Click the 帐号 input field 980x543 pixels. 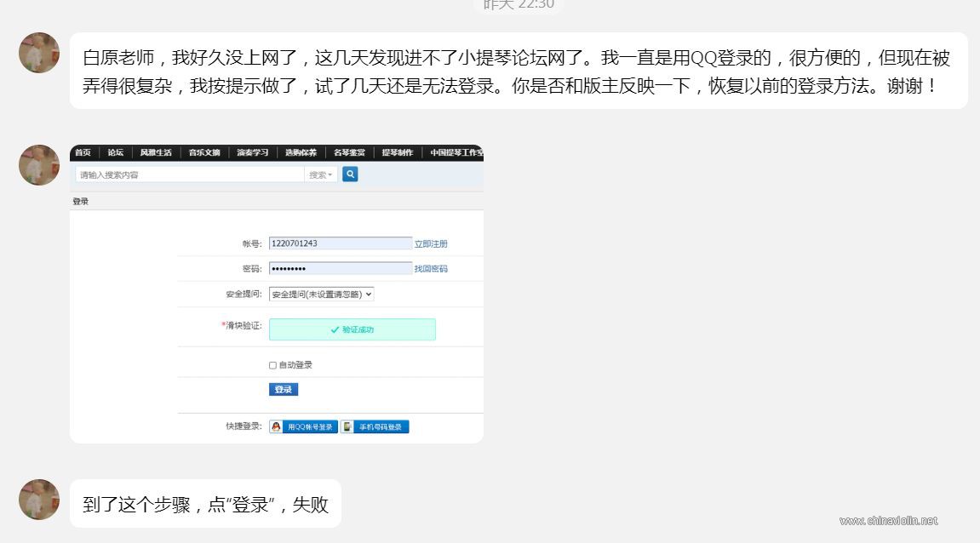tap(341, 243)
